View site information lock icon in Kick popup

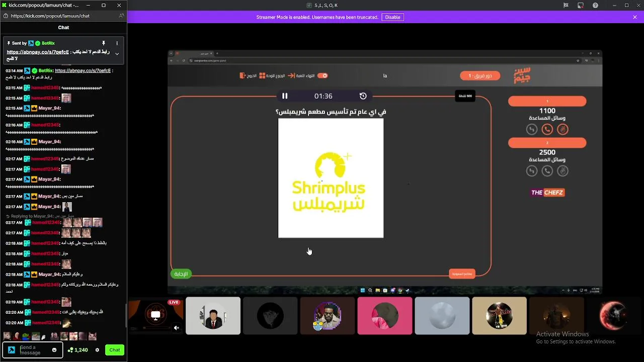click(6, 16)
